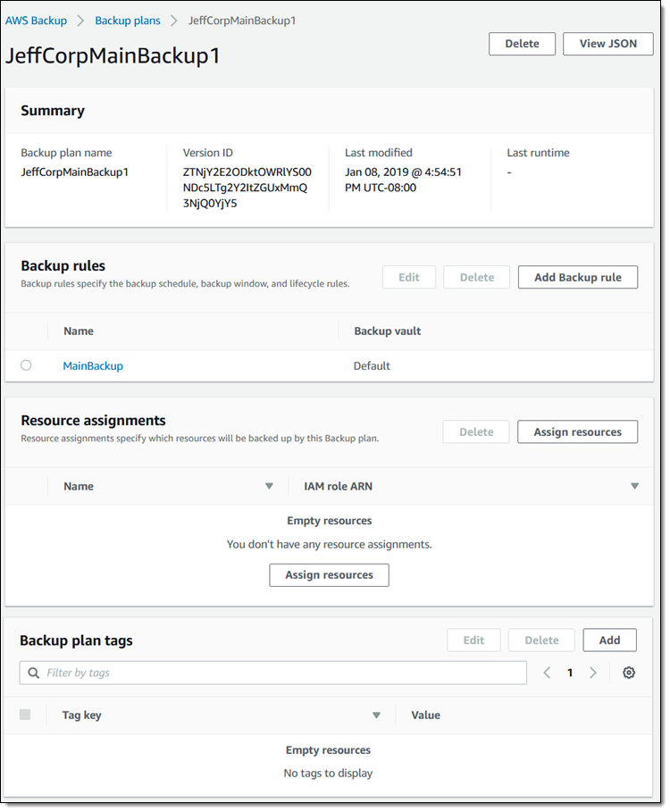This screenshot has width=670, height=812.
Task: Toggle the select-all tags checkbox
Action: [25, 715]
